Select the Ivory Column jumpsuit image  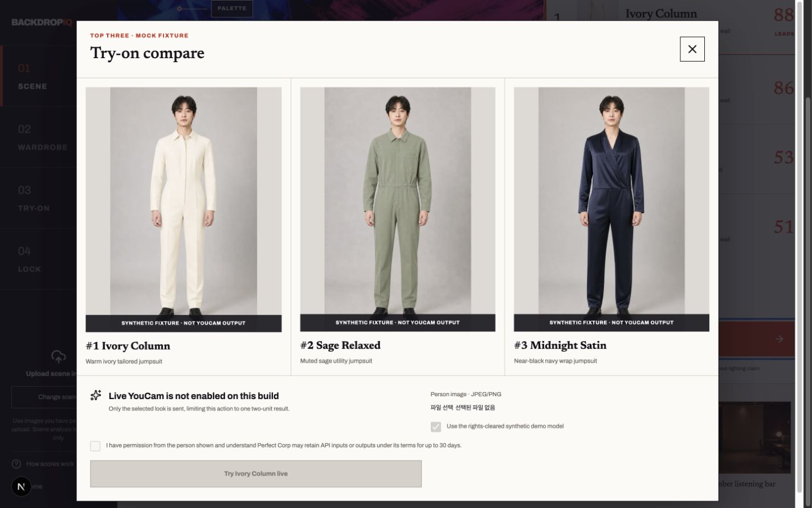(183, 209)
